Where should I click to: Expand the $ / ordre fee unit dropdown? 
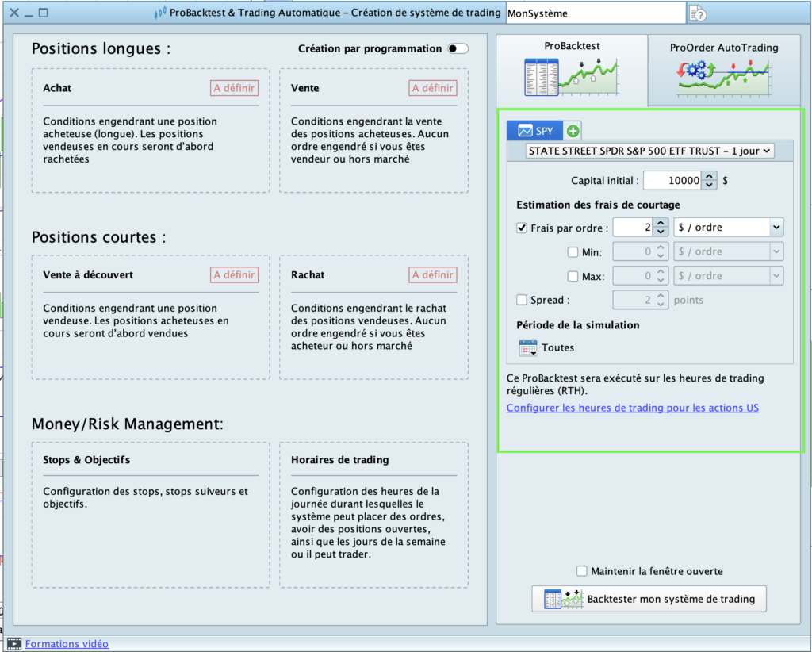click(728, 228)
